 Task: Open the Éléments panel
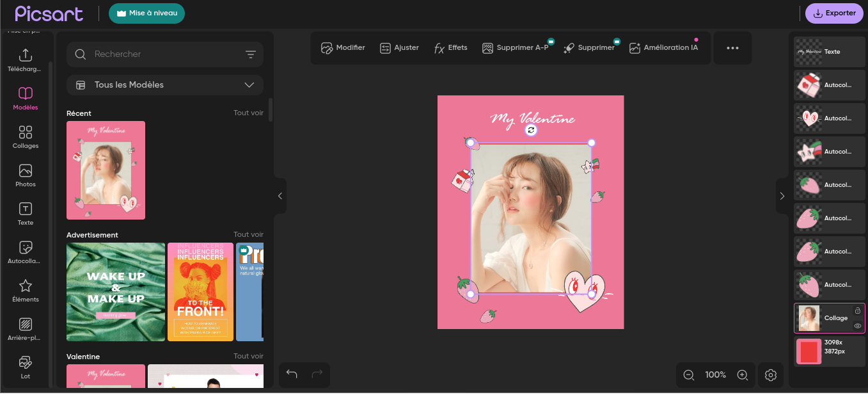[26, 291]
